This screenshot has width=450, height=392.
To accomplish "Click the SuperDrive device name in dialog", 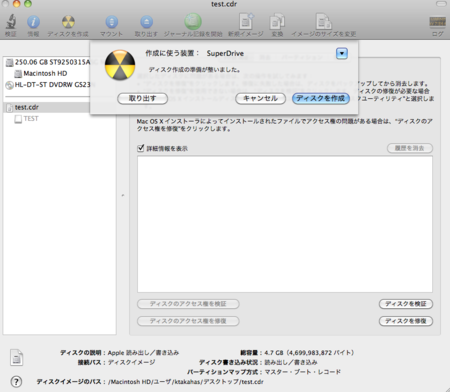I will pos(225,53).
